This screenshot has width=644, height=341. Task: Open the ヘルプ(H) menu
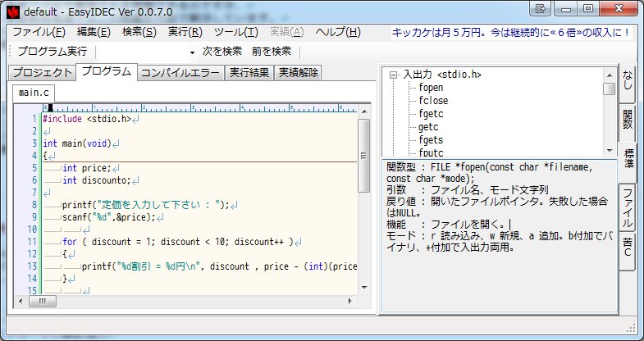[337, 32]
